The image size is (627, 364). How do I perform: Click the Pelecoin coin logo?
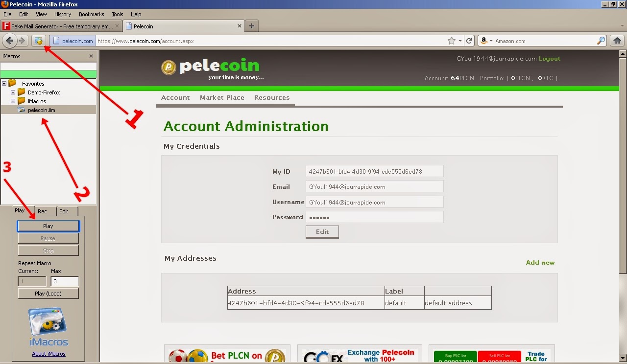[x=169, y=68]
